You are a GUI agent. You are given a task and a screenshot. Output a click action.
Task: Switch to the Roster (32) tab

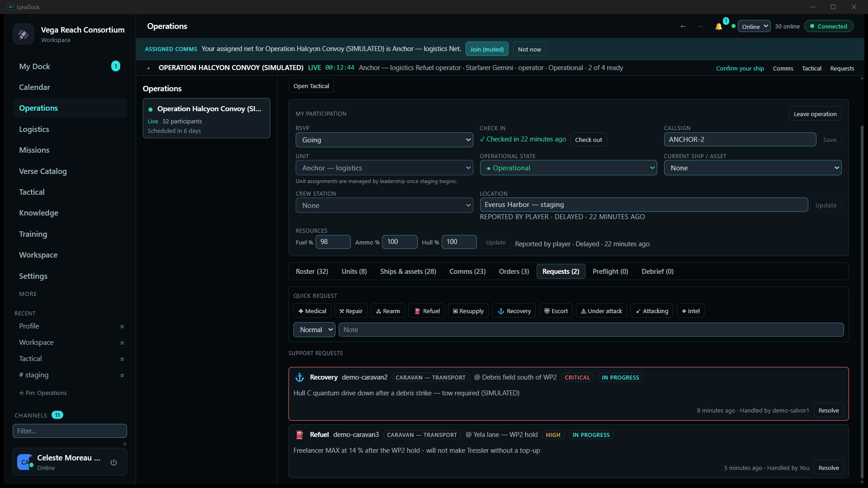(312, 272)
